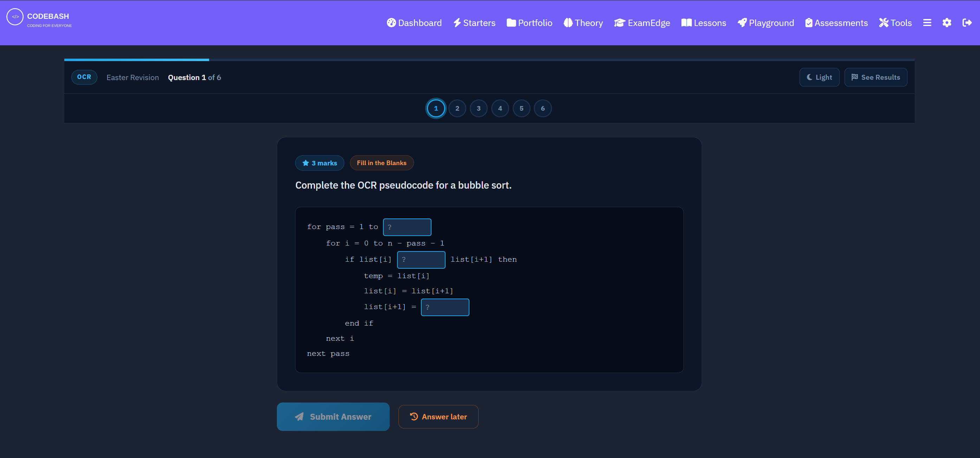The width and height of the screenshot is (980, 458).
Task: Open the hamburger menu
Action: click(x=927, y=23)
